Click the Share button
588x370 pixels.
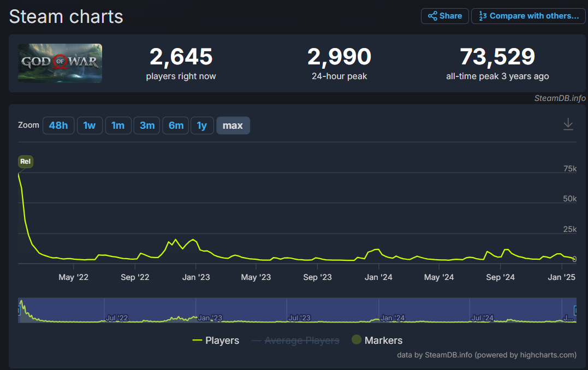(445, 16)
